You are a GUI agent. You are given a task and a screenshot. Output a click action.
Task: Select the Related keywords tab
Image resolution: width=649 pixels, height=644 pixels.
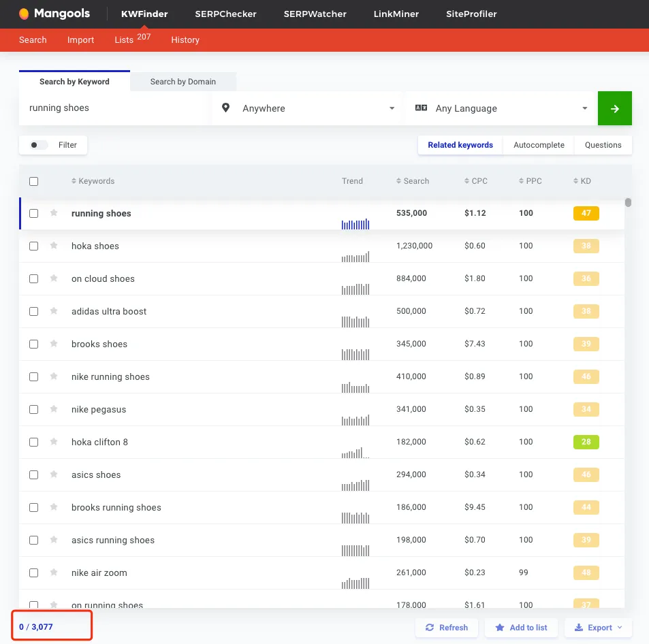pyautogui.click(x=460, y=145)
